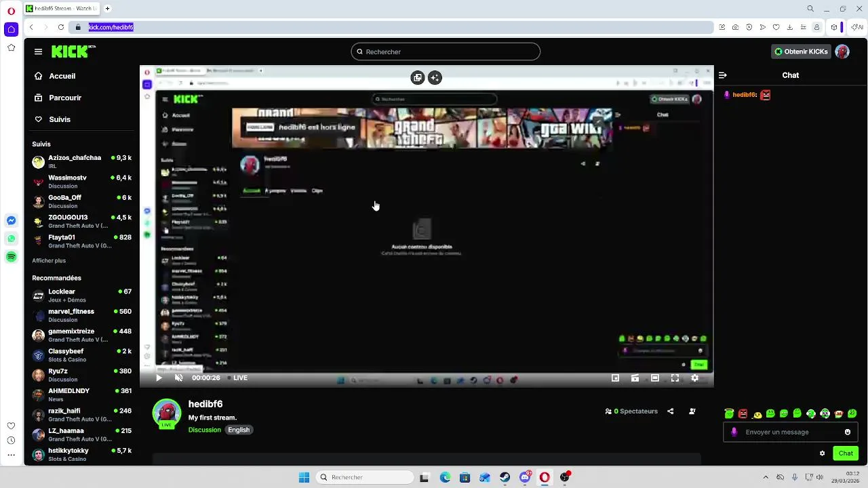This screenshot has width=868, height=488.
Task: Open Steam from the Windows taskbar
Action: point(505,477)
